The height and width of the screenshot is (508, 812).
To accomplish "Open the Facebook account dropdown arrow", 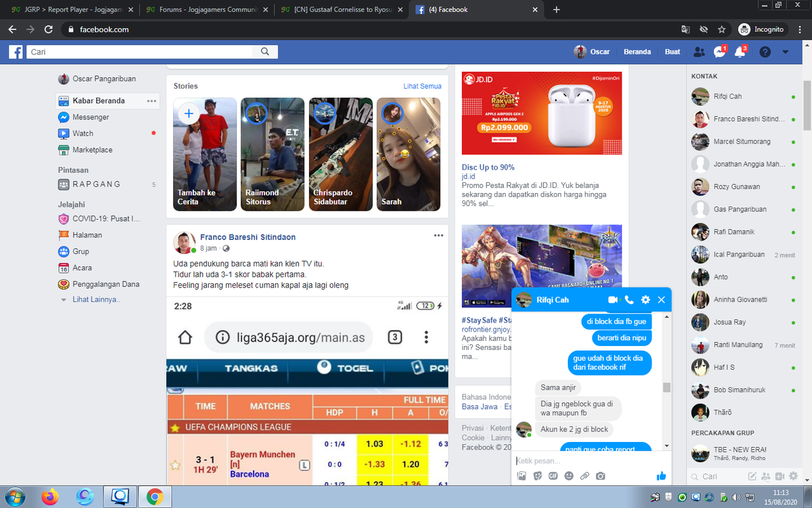I will 785,52.
